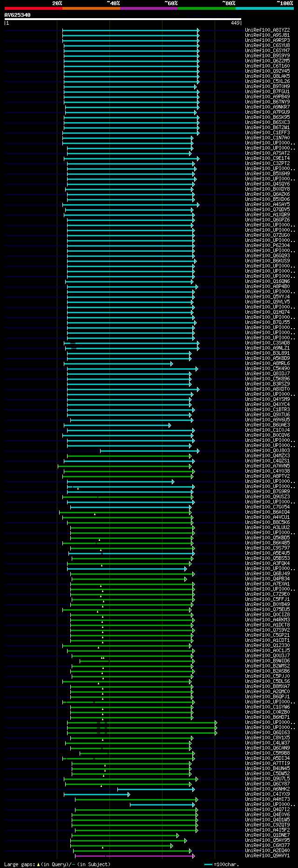Select the UniRef100_Q4SQY6 label

coord(267,184)
